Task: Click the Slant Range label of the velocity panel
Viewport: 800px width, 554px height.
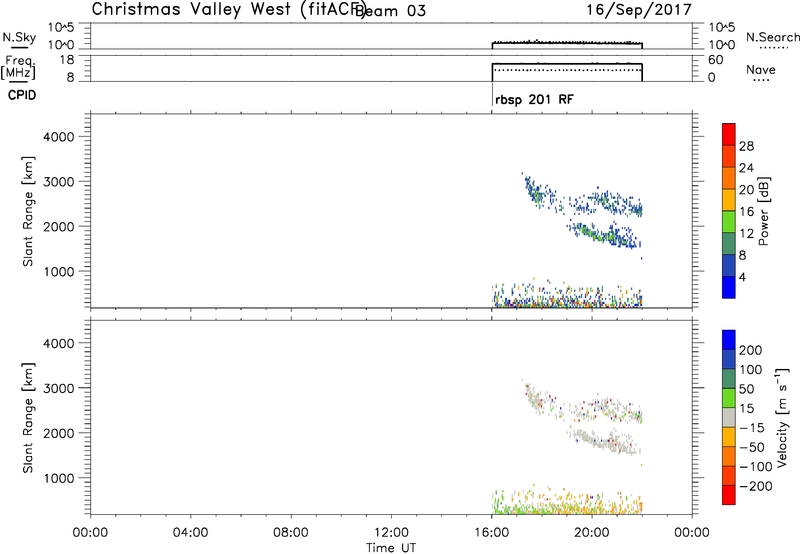Action: 28,417
